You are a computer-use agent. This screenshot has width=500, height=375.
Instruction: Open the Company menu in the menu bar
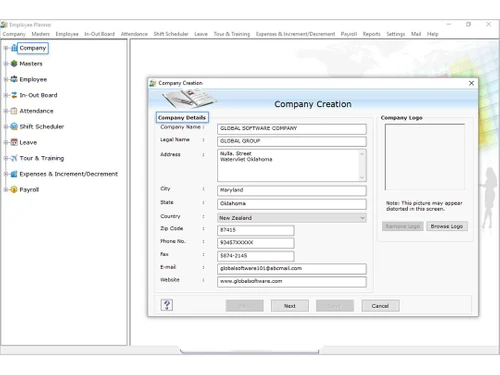14,34
